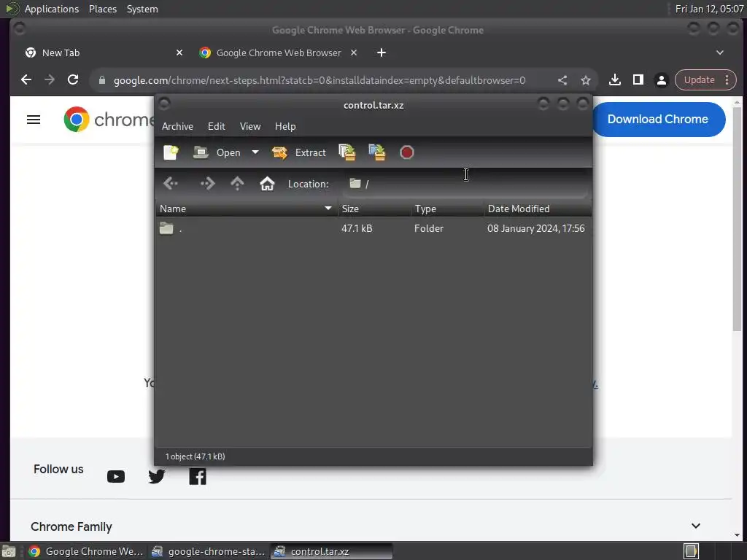Expand the Open recent archives dropdown arrow
Image resolution: width=747 pixels, height=560 pixels.
point(255,153)
